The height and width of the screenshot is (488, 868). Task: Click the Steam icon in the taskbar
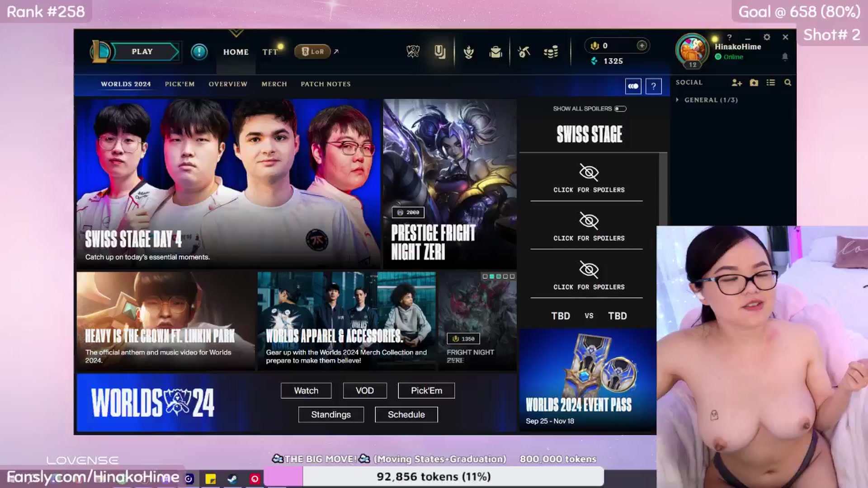[232, 479]
